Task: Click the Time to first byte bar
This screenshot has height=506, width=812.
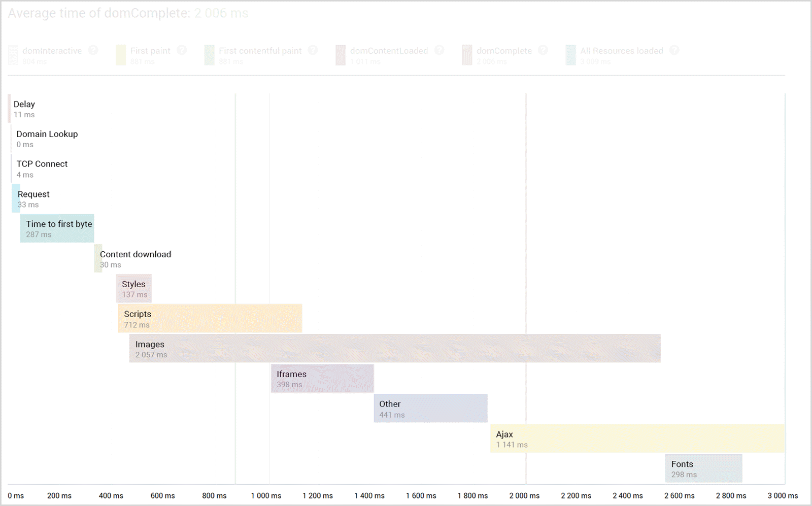Action: [57, 228]
